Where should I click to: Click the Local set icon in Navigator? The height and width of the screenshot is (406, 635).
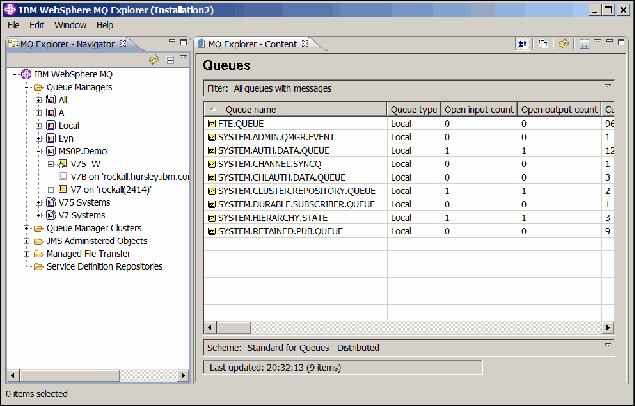[x=51, y=125]
